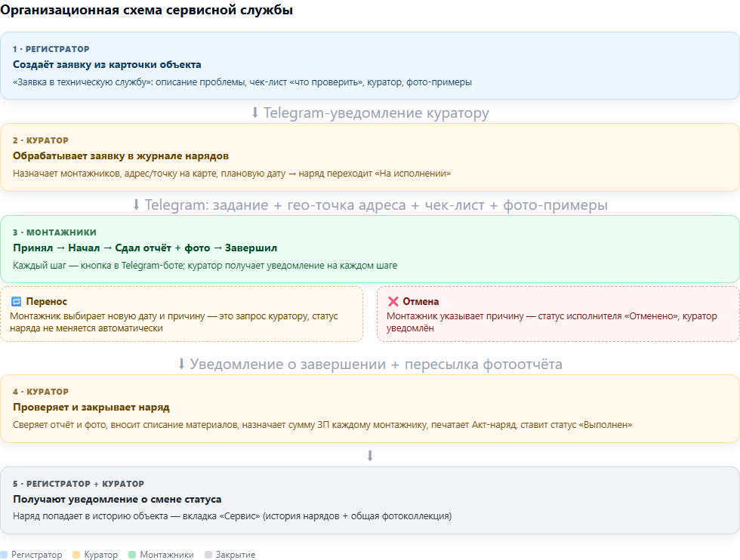Click legend label Закрытие
The image size is (740, 560).
tap(236, 555)
